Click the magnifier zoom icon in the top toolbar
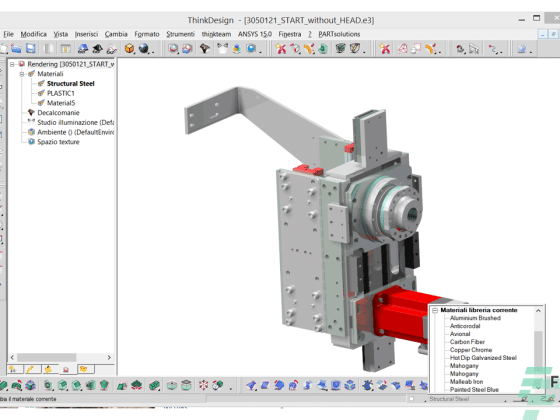This screenshot has width=560, height=420. click(173, 49)
